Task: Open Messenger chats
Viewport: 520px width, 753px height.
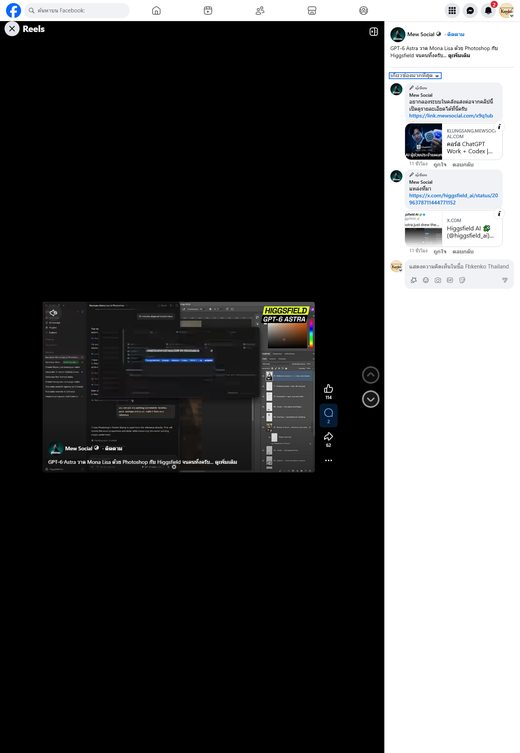Action: click(x=470, y=10)
